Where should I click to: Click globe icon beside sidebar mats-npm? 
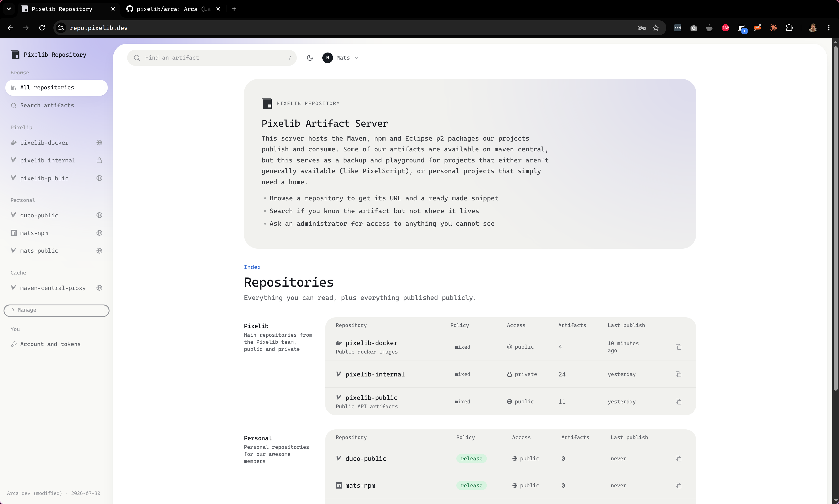99,233
